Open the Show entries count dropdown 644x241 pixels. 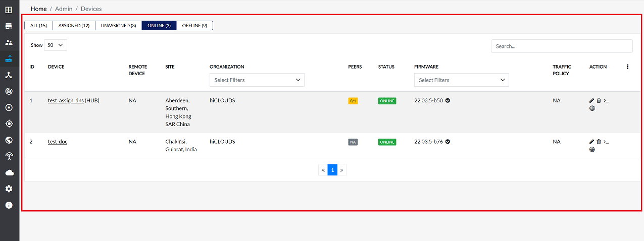point(56,45)
